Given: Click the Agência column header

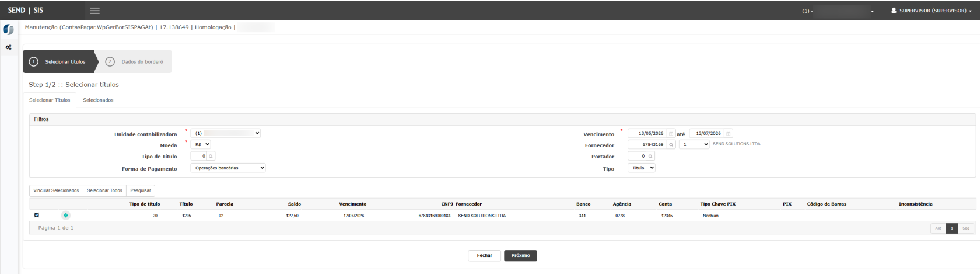Looking at the screenshot, I should tap(622, 204).
